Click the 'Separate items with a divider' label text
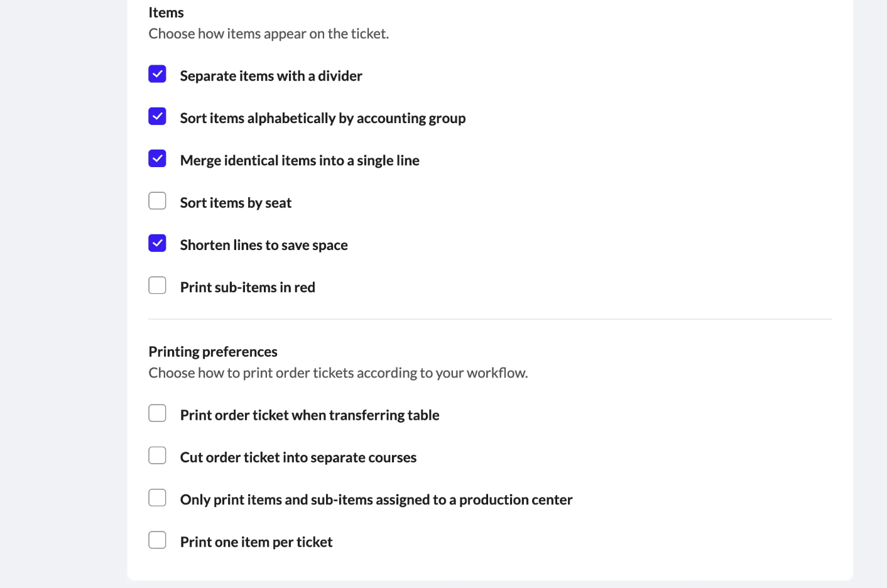 (271, 76)
